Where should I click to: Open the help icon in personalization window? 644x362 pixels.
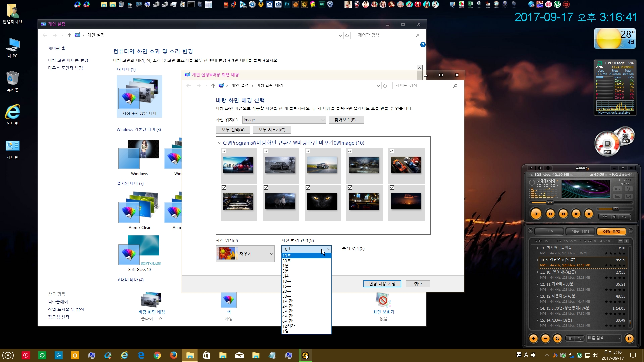pos(423,45)
